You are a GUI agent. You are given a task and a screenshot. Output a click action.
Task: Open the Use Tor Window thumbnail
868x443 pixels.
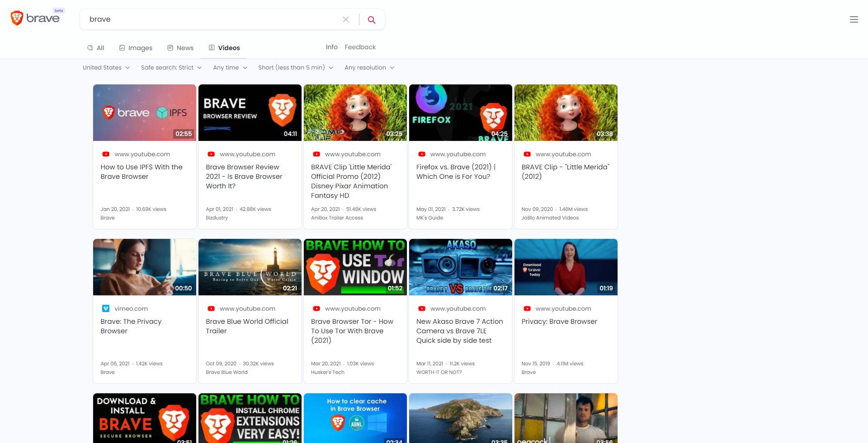[355, 267]
